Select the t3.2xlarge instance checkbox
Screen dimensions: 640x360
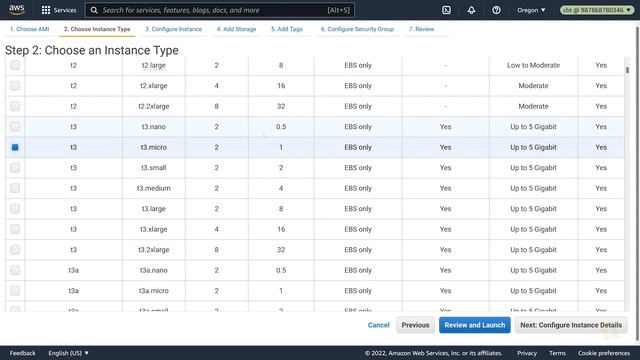coord(15,249)
